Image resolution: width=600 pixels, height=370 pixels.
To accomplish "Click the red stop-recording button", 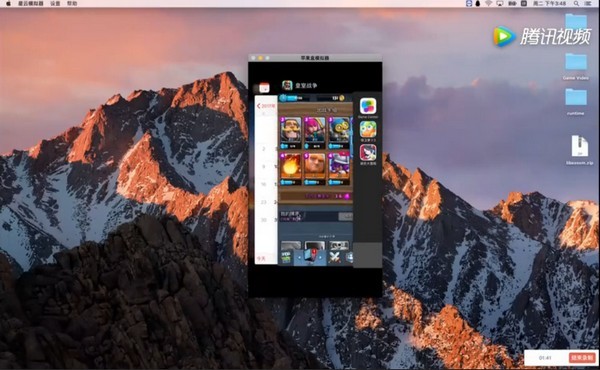I will [582, 358].
